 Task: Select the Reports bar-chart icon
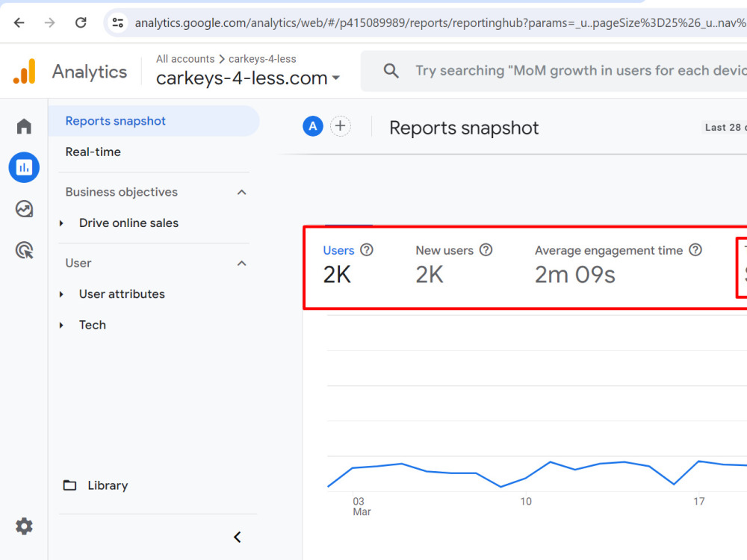point(24,167)
